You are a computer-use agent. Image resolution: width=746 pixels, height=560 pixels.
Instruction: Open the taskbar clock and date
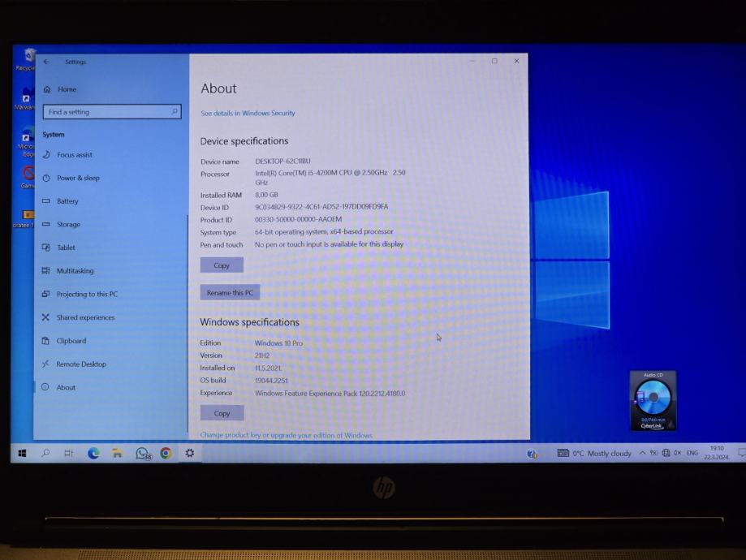coord(717,453)
